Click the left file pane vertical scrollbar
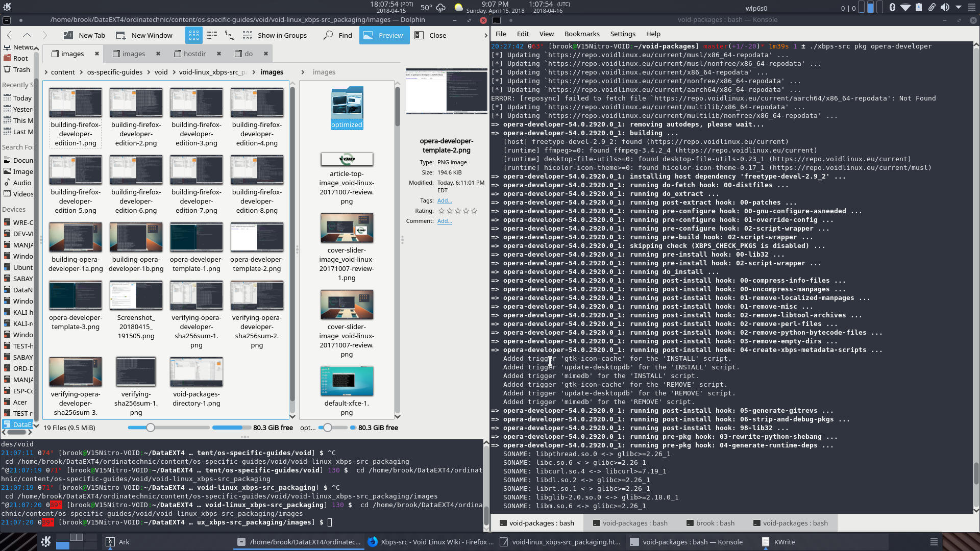This screenshot has width=980, height=551. (x=292, y=250)
